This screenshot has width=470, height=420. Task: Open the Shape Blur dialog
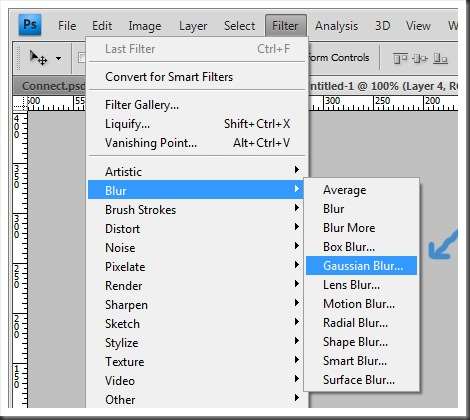point(362,342)
